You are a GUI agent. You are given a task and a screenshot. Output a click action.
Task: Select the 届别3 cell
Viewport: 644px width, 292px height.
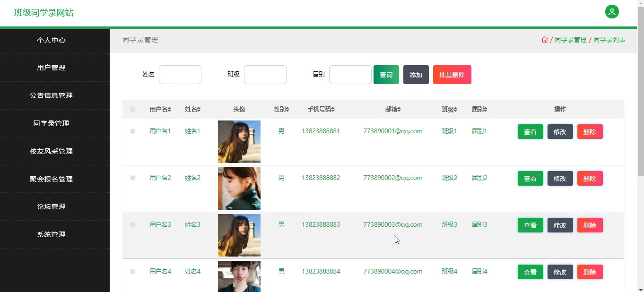click(x=479, y=224)
